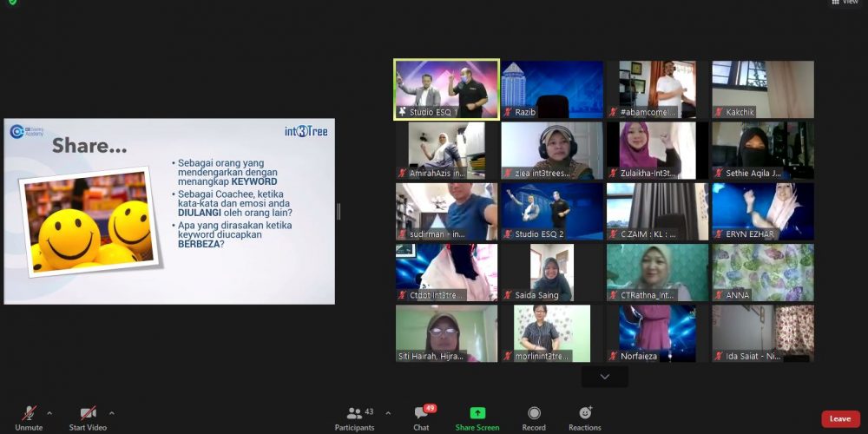Screen dimensions: 868x434
Task: Click the pin icon on Studio ESQ 1
Action: click(x=403, y=112)
